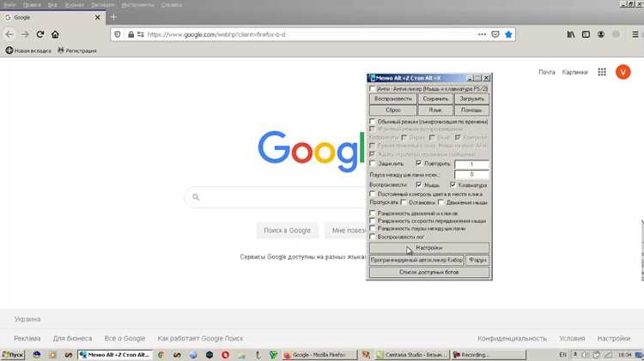Screen dimensions: 644x361
Task: Open the Firefox Library icon
Action: click(571, 34)
